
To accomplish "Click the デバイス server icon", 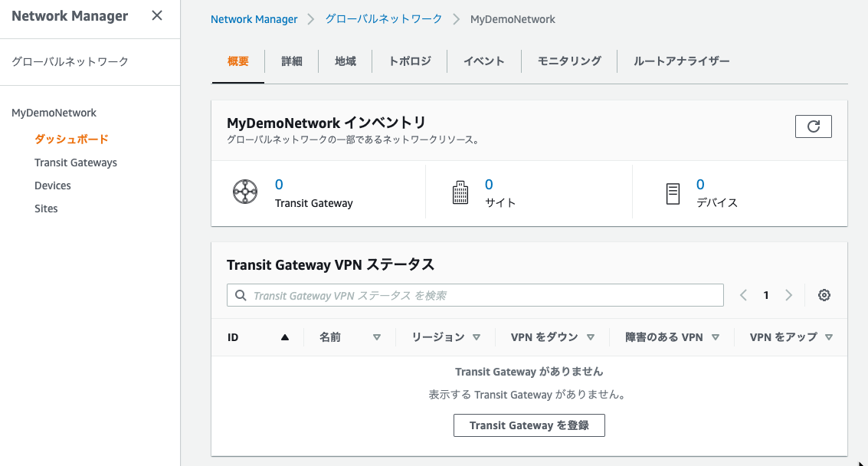I will point(673,194).
